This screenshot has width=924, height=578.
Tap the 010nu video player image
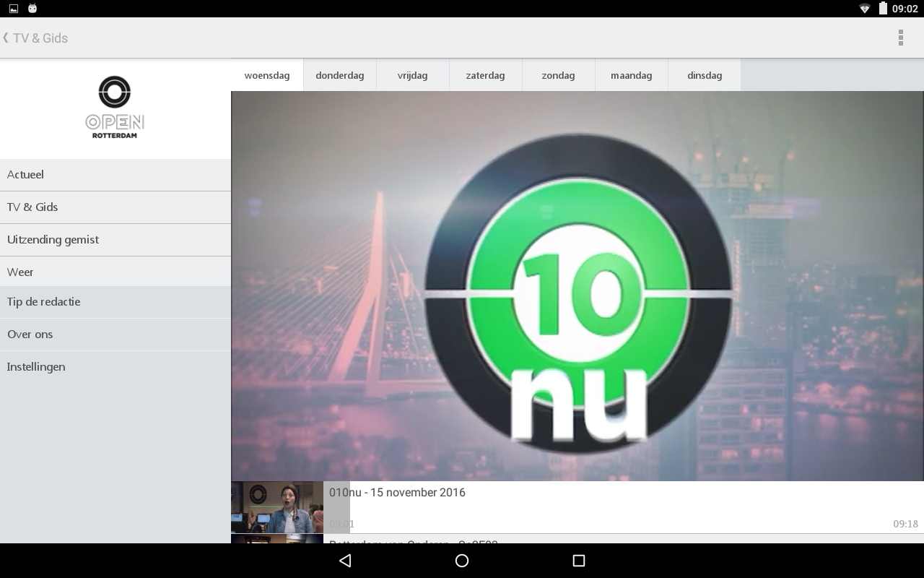(x=577, y=286)
